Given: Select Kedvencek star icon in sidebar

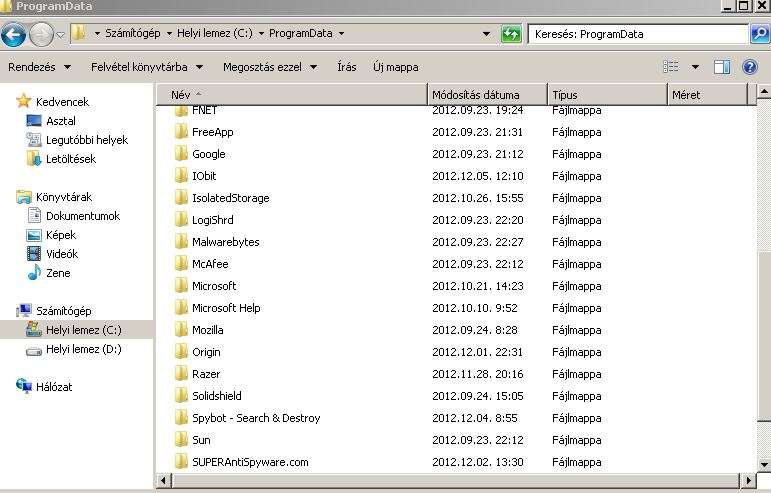Looking at the screenshot, I should tap(24, 101).
